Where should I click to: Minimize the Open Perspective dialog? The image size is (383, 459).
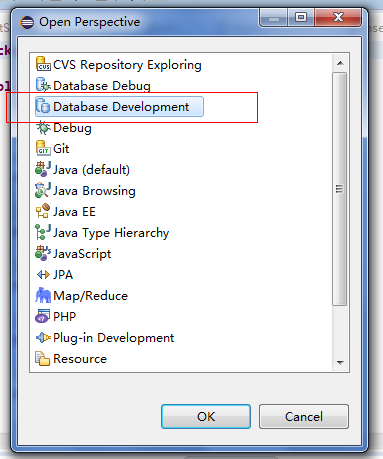coord(274,17)
